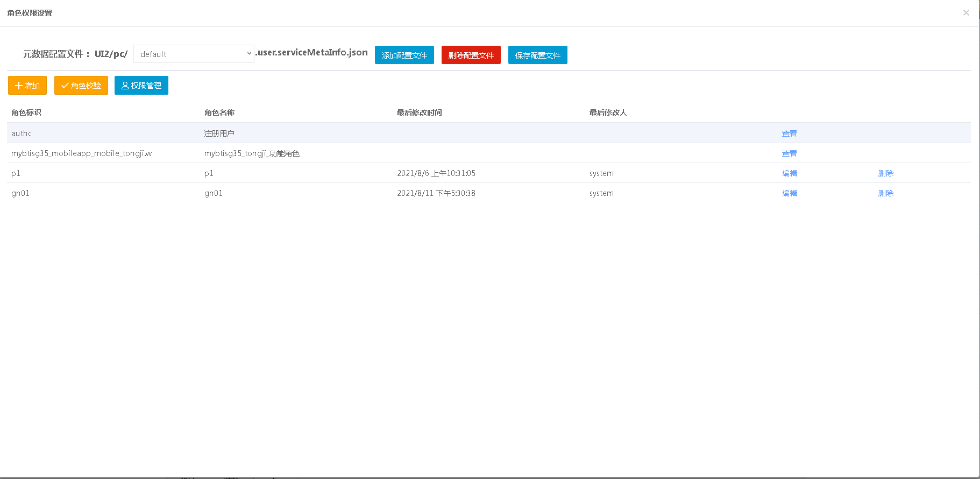This screenshot has width=980, height=479.
Task: Open the default config file dropdown
Action: [194, 54]
